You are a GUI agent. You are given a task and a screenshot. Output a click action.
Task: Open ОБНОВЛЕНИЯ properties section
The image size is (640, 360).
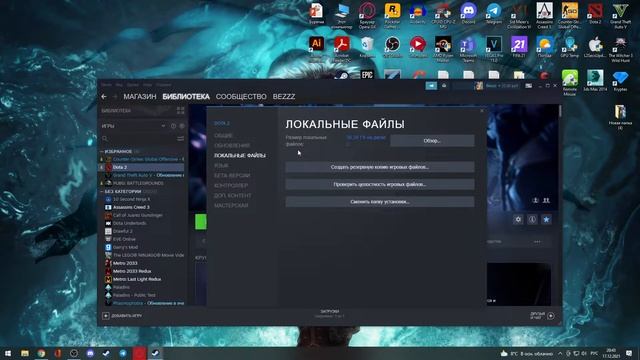(x=232, y=145)
